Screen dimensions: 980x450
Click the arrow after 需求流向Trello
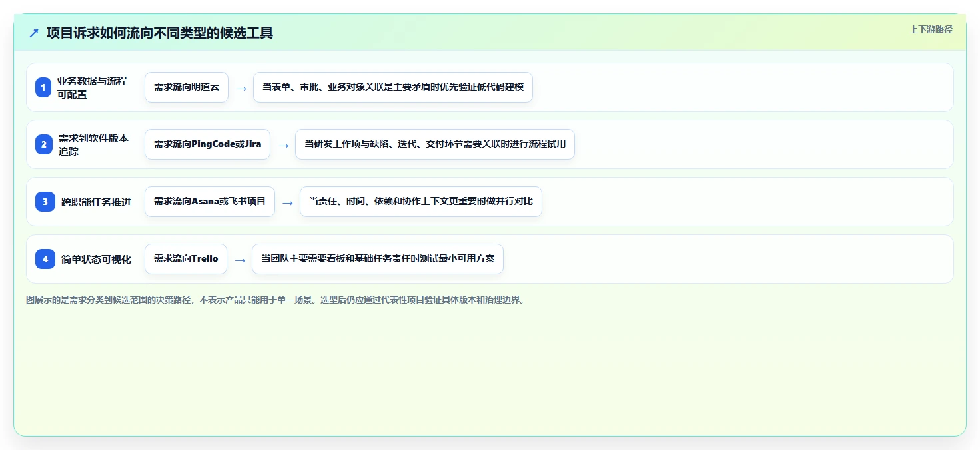click(240, 260)
